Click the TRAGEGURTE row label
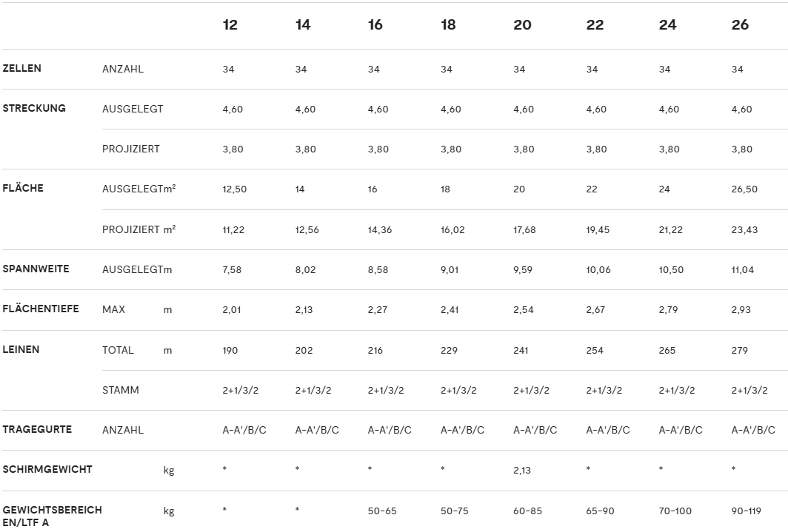Screen dimensions: 788x532 pos(37,429)
